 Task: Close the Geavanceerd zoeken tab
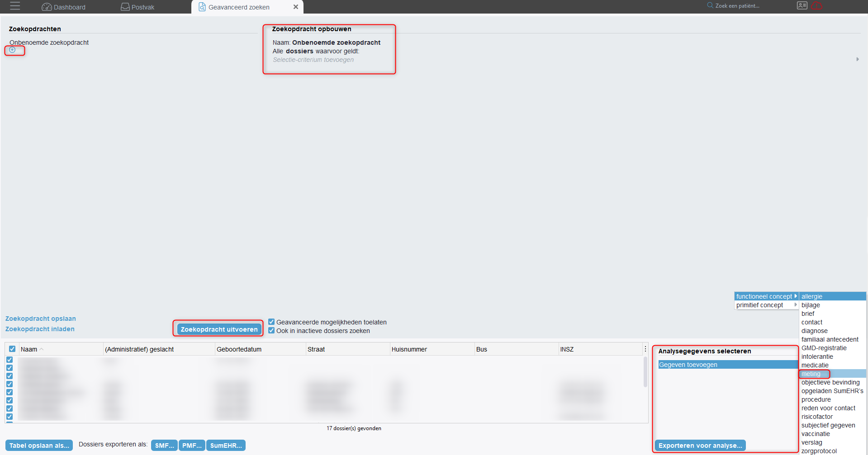[x=295, y=7]
